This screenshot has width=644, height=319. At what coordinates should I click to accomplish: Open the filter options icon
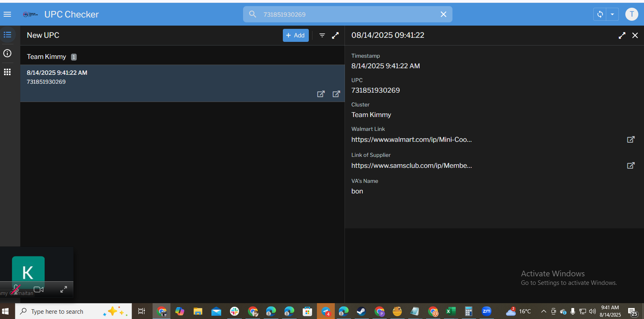322,35
